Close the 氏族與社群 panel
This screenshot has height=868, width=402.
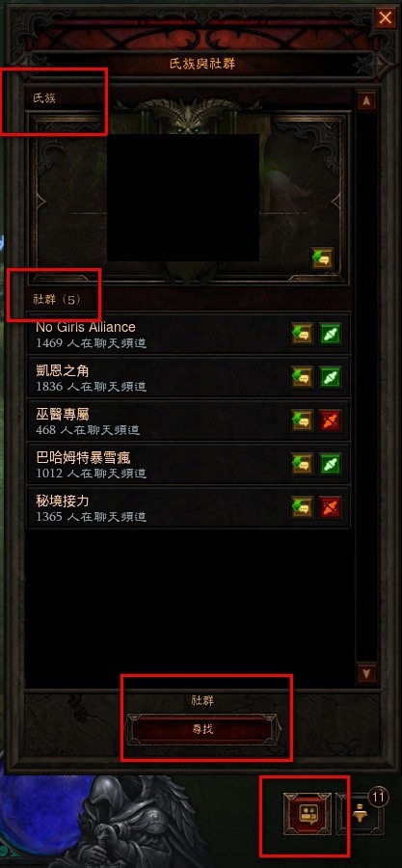pos(385,19)
